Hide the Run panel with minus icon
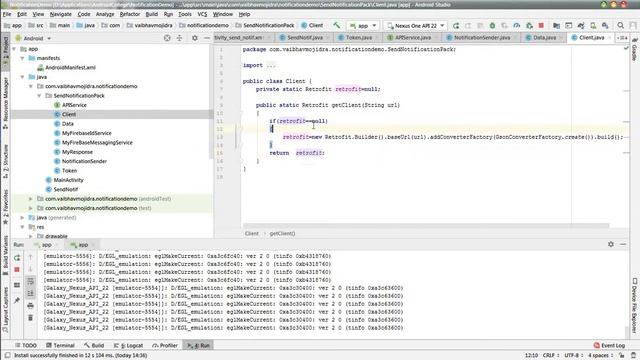Viewport: 640px width, 360px height. 623,244
